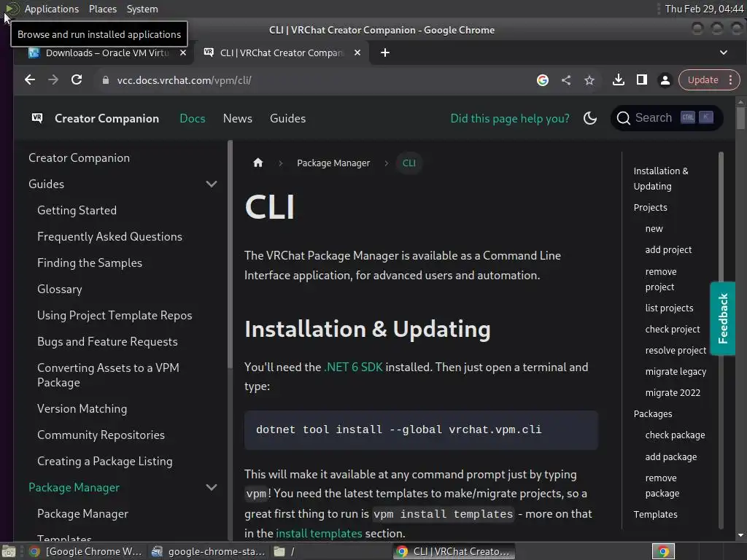This screenshot has height=560, width=747.
Task: Click the Package Manager breadcrumb
Action: pyautogui.click(x=333, y=163)
